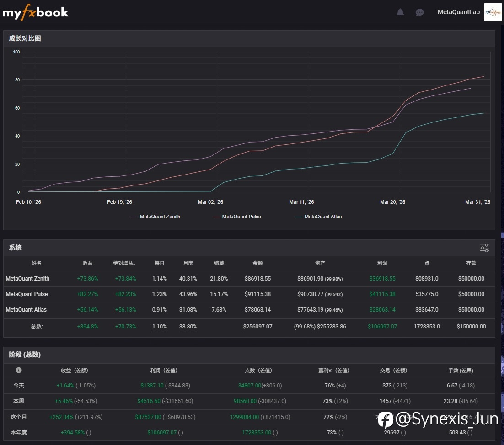Click the myfxbook logo
Image resolution: width=504 pixels, height=445 pixels.
pos(36,12)
